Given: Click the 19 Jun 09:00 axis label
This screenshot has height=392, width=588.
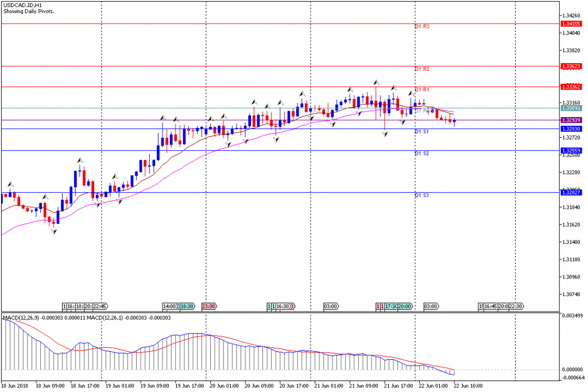Looking at the screenshot, I should [x=154, y=386].
